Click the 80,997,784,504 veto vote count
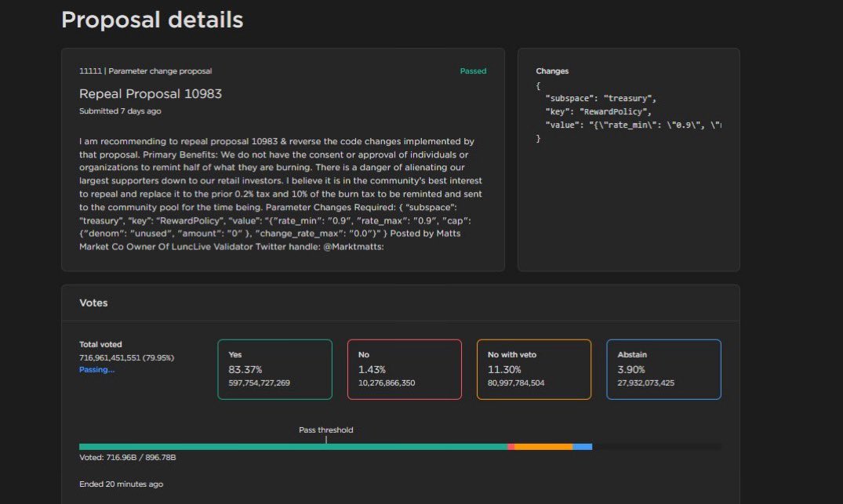The height and width of the screenshot is (504, 843). [x=516, y=383]
